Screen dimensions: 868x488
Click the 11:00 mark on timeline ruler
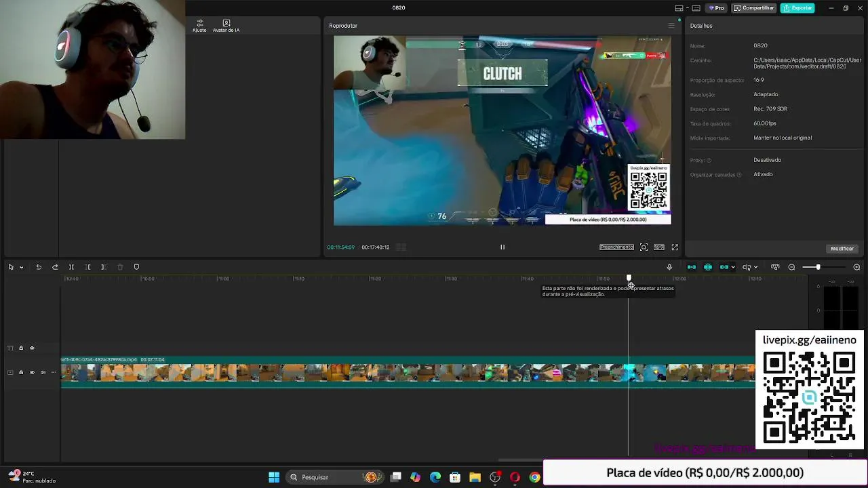(x=223, y=279)
